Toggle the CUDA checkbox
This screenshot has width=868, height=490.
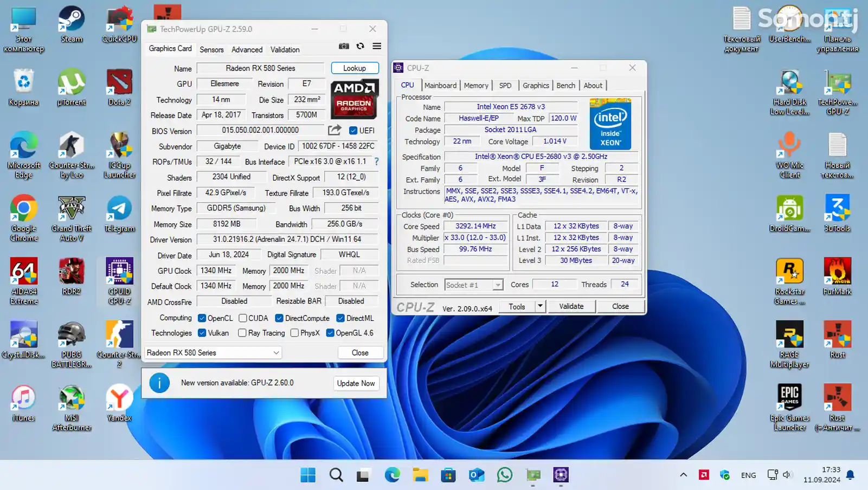coord(243,318)
